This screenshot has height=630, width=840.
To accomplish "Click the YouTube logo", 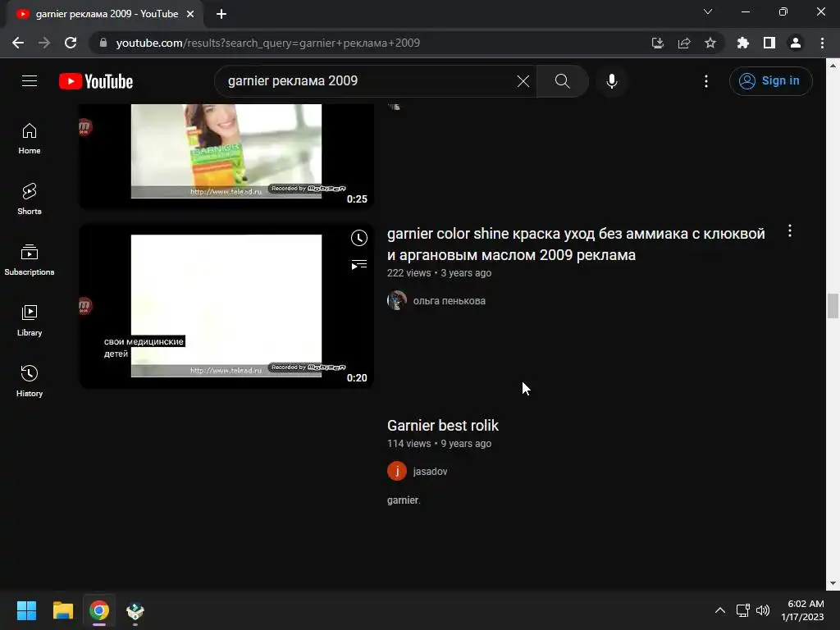I will 96,81.
